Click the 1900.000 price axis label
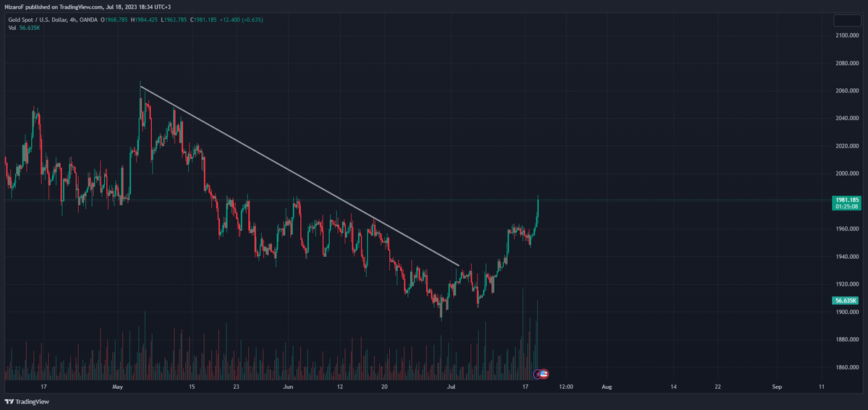The width and height of the screenshot is (868, 410). tap(846, 312)
